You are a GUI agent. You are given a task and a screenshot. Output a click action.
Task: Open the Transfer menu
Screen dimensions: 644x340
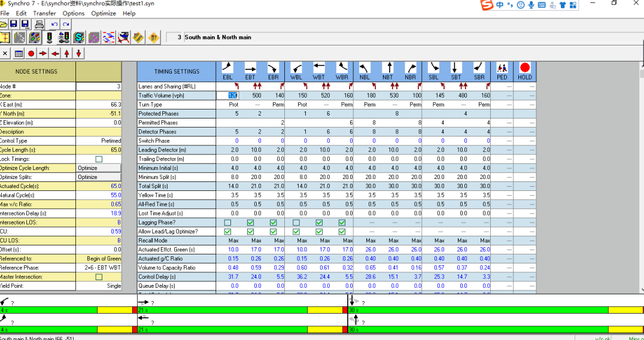(x=44, y=13)
